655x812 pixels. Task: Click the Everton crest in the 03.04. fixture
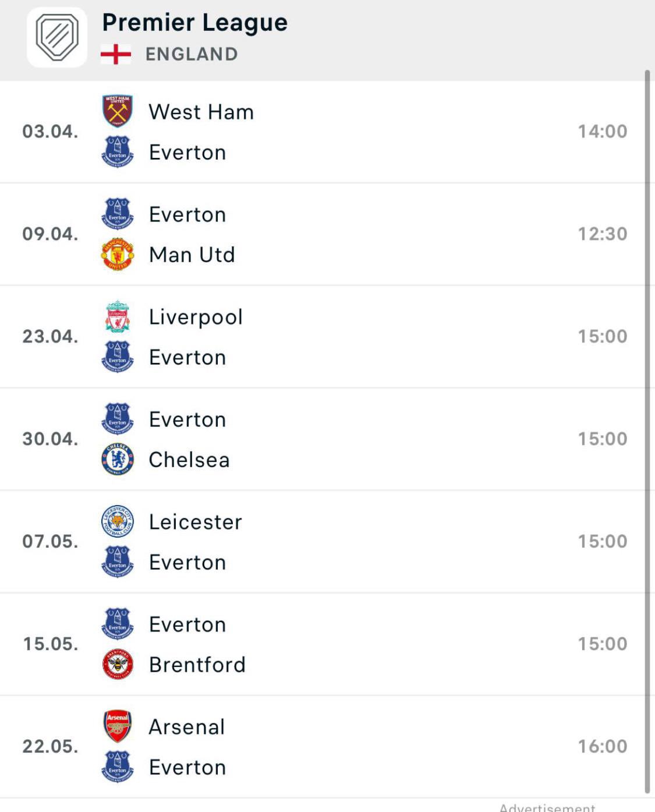pos(118,152)
